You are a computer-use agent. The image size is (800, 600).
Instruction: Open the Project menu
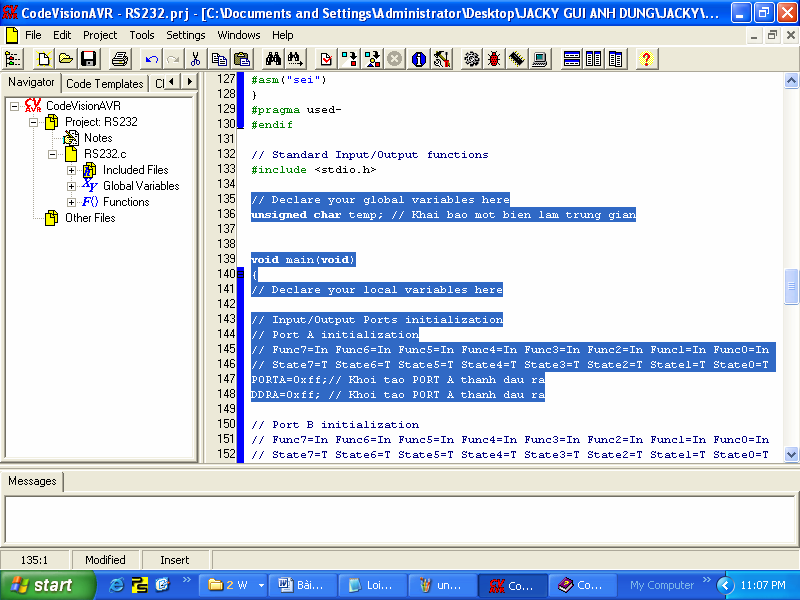tap(100, 35)
